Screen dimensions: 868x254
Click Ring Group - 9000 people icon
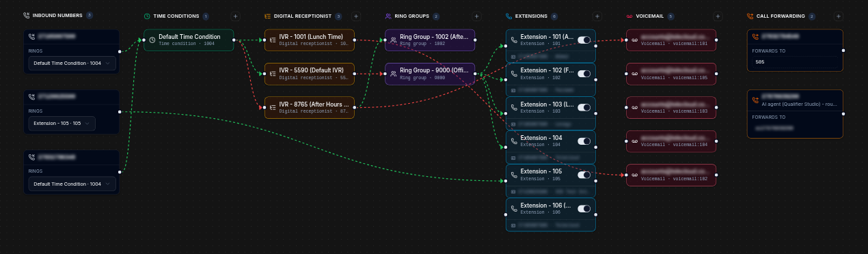tap(393, 74)
